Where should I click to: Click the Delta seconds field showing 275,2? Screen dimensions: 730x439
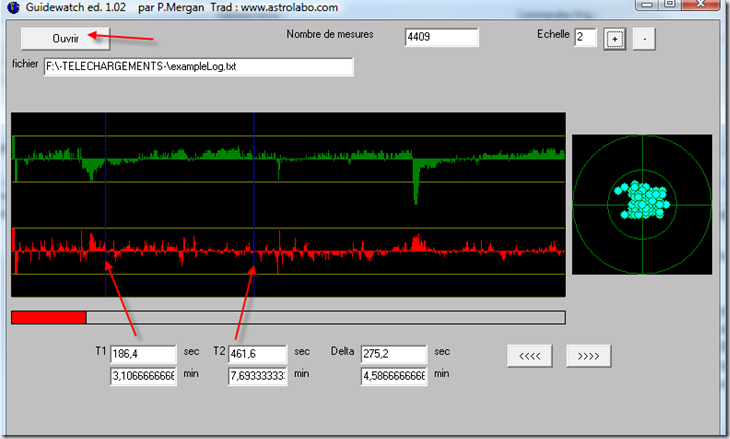click(394, 354)
